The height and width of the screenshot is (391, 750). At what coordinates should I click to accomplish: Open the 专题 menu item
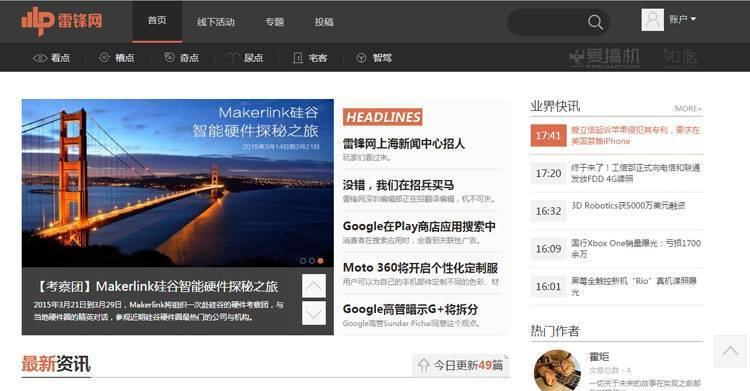point(275,22)
